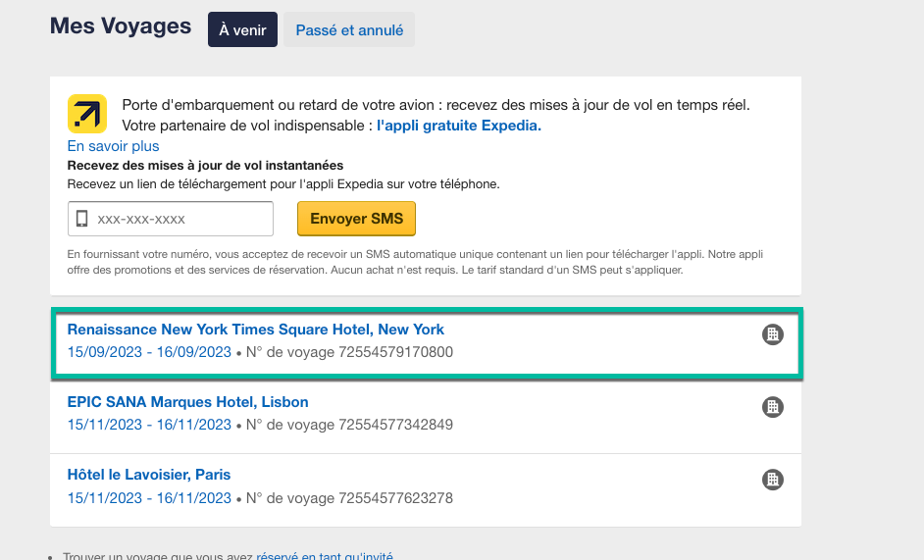Viewport: 924px width, 560px height.
Task: Open Hôtel le Lavoisier, Paris trip
Action: (148, 475)
